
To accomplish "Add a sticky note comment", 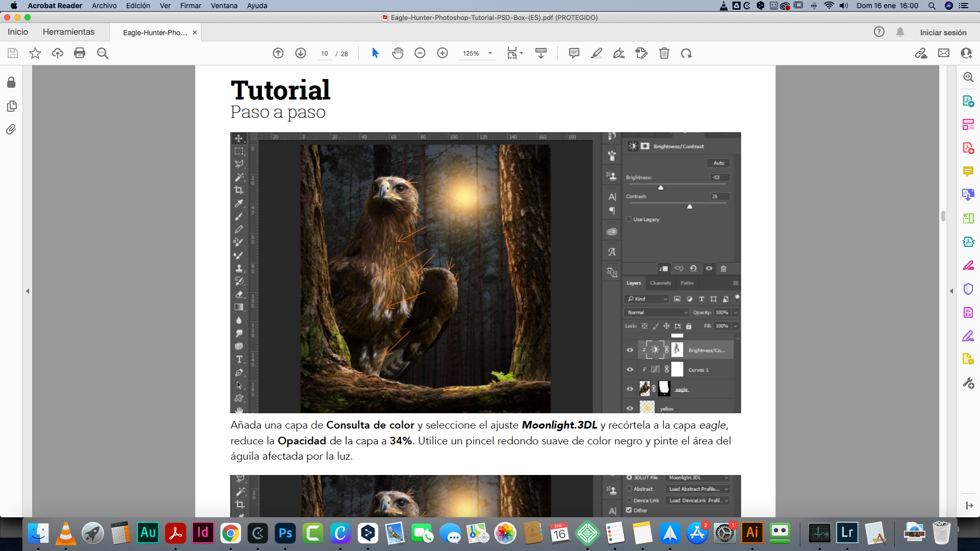I will pos(574,53).
